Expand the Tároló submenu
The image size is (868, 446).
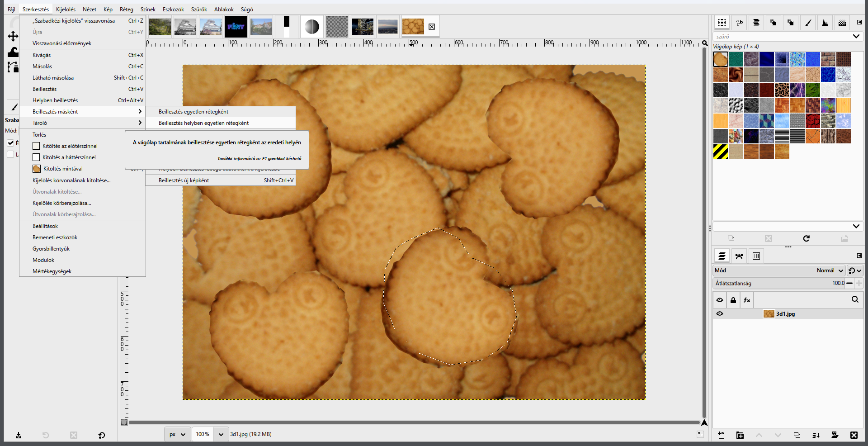(x=83, y=123)
